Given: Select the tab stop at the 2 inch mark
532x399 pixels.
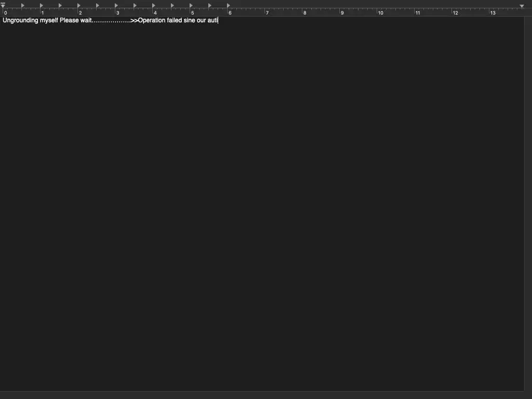Looking at the screenshot, I should pos(79,5).
